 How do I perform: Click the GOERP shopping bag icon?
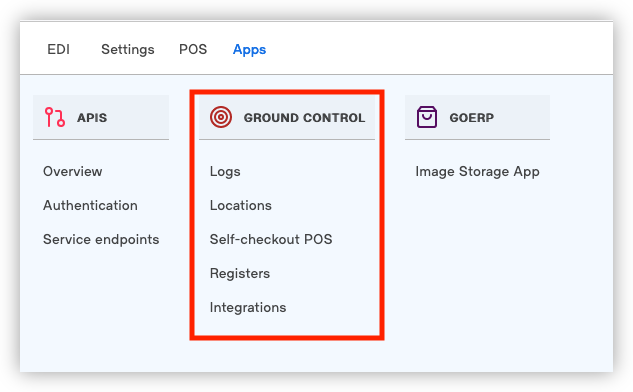pyautogui.click(x=427, y=117)
